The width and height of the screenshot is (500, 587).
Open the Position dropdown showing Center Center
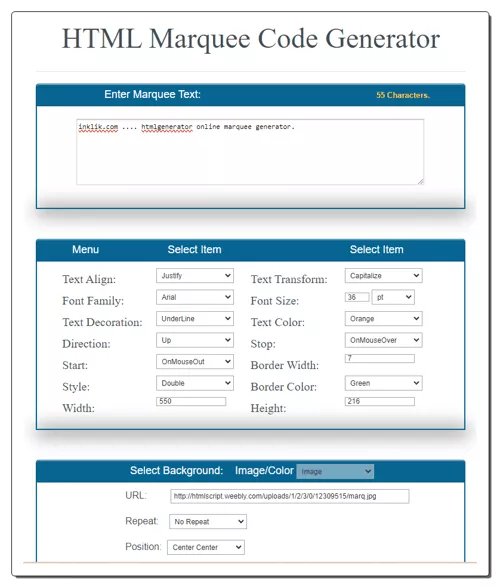click(x=206, y=547)
